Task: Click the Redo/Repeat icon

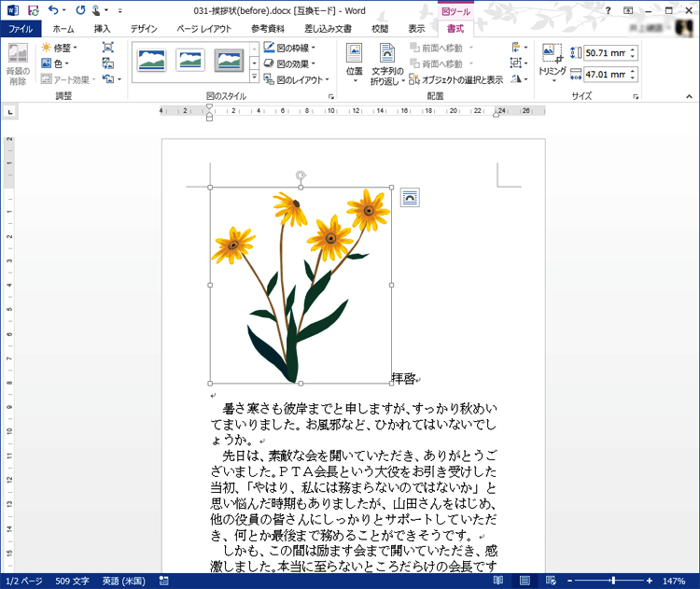Action: pyautogui.click(x=80, y=10)
